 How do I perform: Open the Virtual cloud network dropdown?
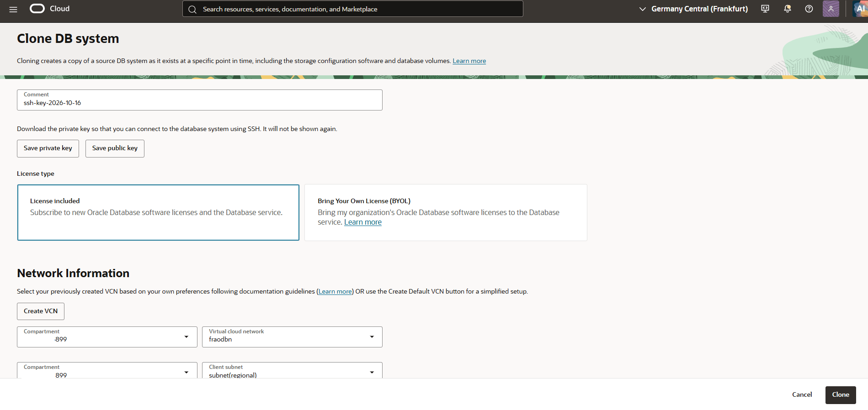click(x=292, y=337)
